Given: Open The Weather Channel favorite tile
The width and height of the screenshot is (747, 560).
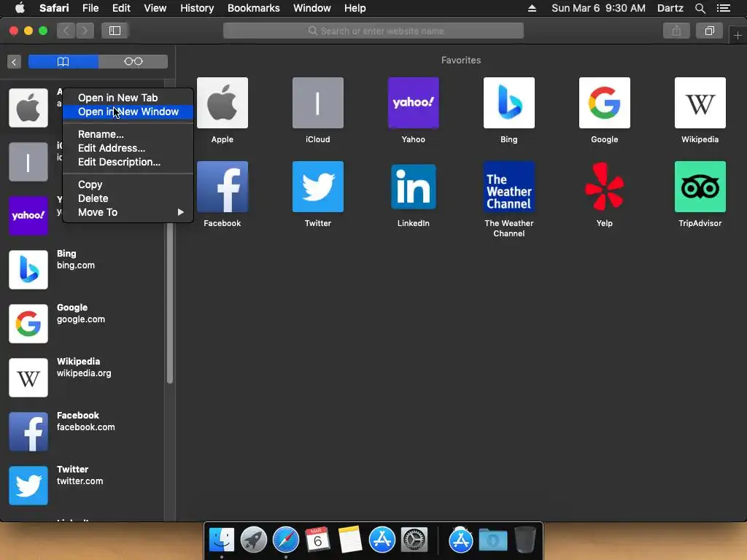Looking at the screenshot, I should [x=508, y=187].
